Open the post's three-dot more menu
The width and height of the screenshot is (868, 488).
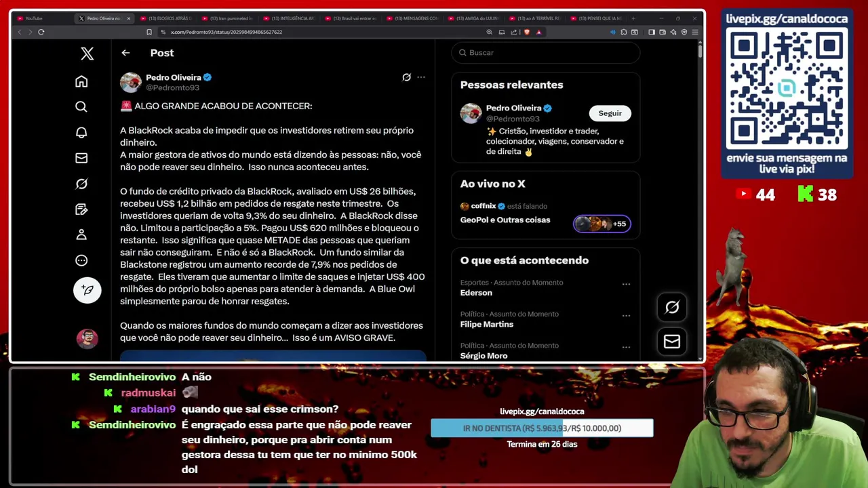click(421, 77)
